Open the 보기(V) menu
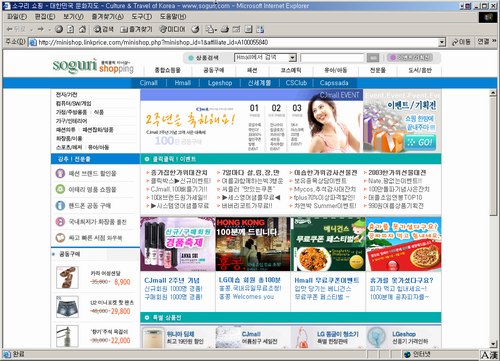 [x=73, y=16]
